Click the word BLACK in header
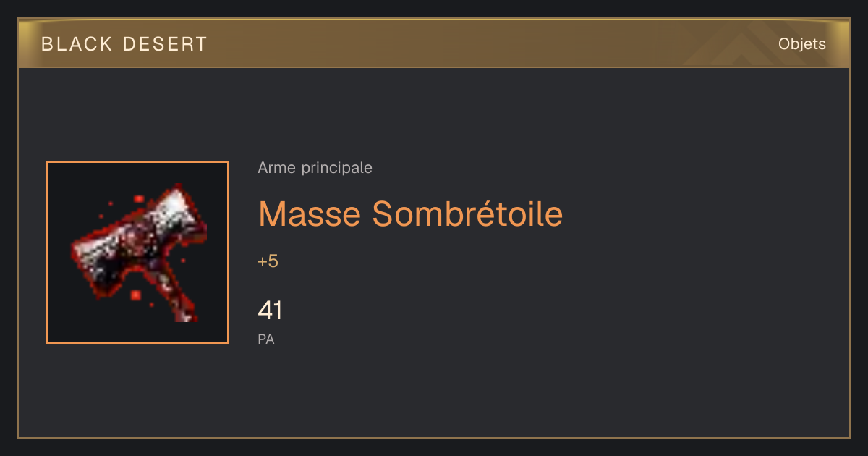Image resolution: width=868 pixels, height=456 pixels. click(x=77, y=44)
